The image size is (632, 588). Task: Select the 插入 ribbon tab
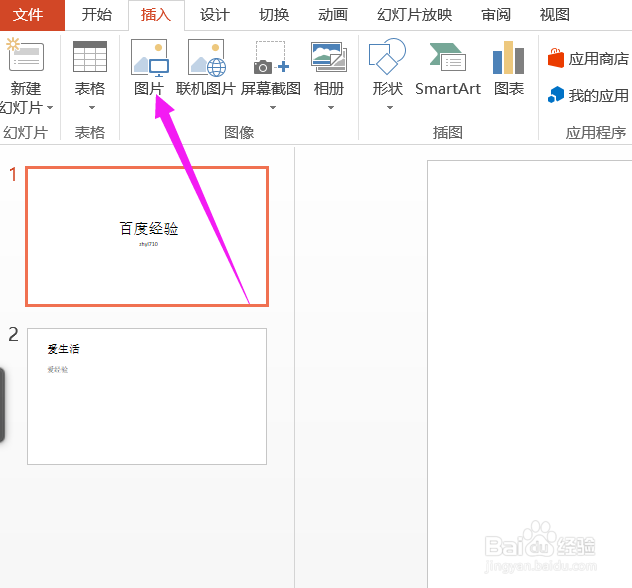(156, 15)
